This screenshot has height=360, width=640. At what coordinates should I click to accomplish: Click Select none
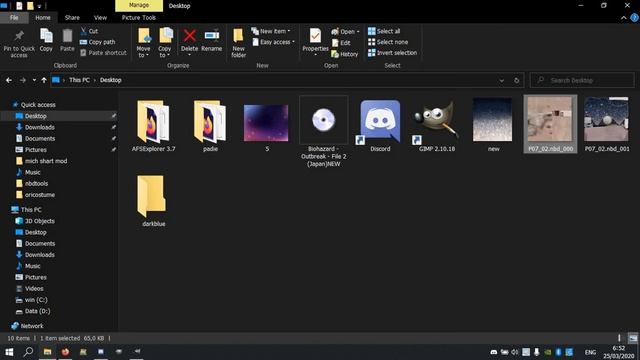[x=388, y=42]
